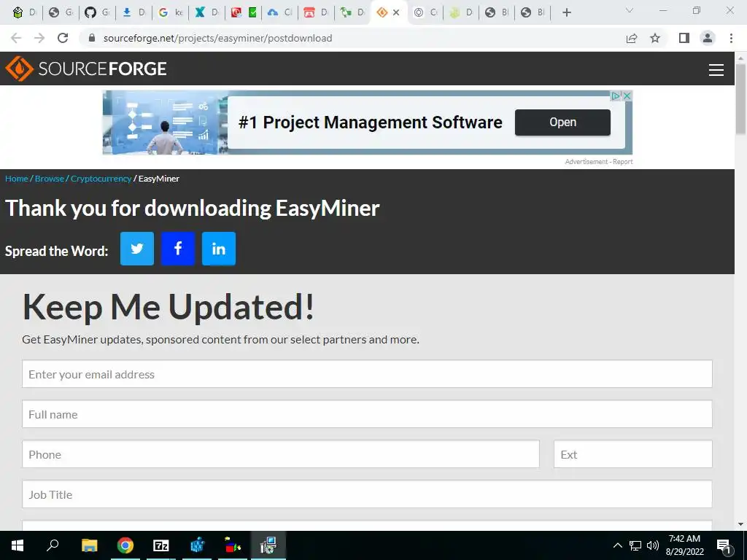Click the Ext input field
Screen dimensions: 747x560
[633, 454]
